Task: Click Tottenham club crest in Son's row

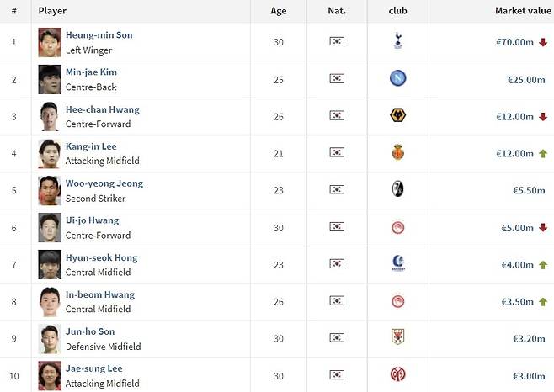Action: 398,41
